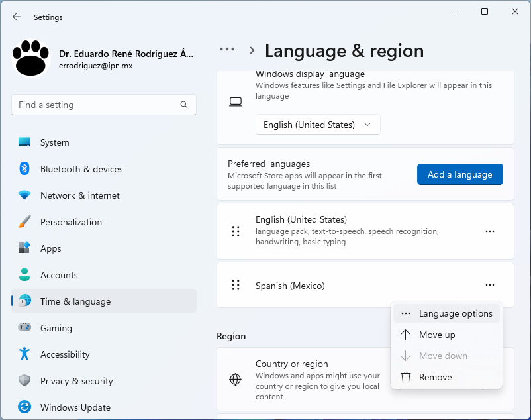The image size is (531, 420).
Task: Open the Personalization settings page
Action: tap(71, 222)
